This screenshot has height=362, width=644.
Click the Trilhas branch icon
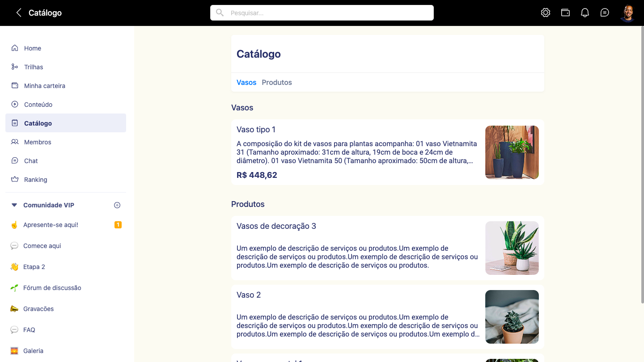pos(15,67)
